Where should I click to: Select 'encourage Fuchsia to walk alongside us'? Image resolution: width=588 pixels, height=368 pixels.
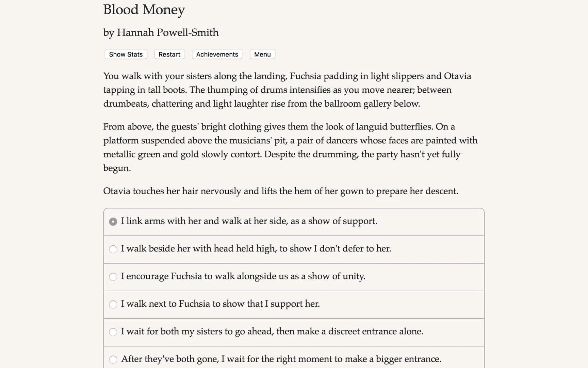tap(243, 277)
